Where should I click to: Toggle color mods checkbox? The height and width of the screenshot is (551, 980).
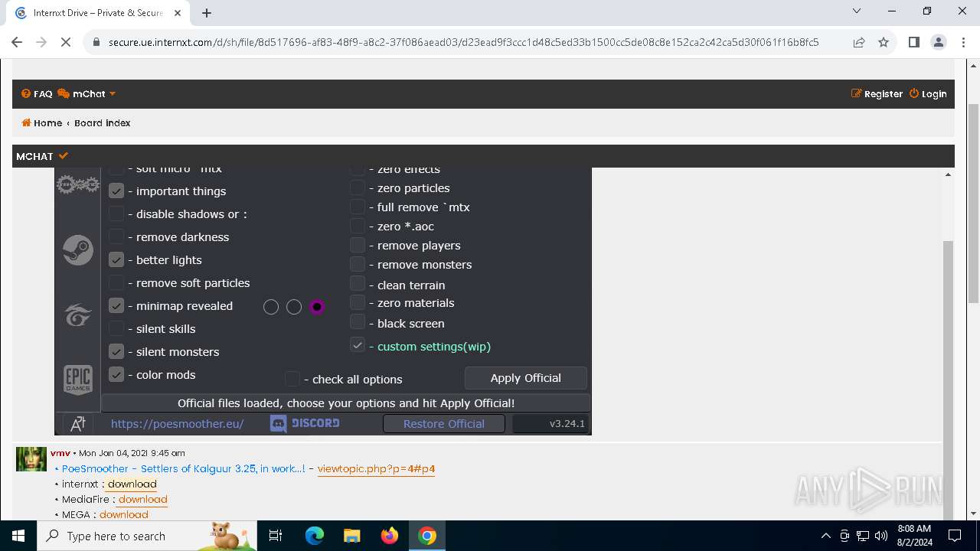116,374
